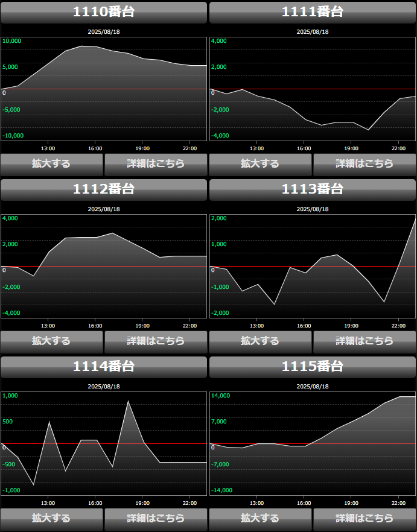Click the 16:00 time label under 1114 graph

point(95,503)
